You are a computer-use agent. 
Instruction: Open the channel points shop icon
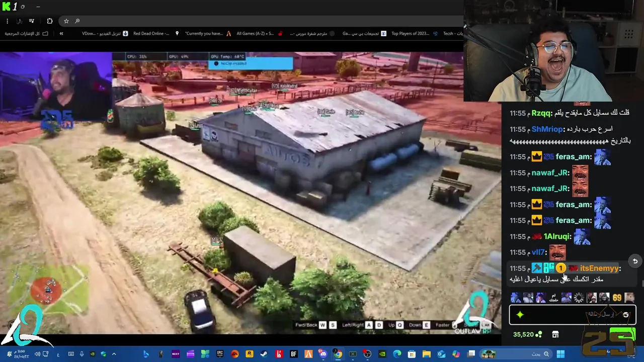pyautogui.click(x=555, y=334)
